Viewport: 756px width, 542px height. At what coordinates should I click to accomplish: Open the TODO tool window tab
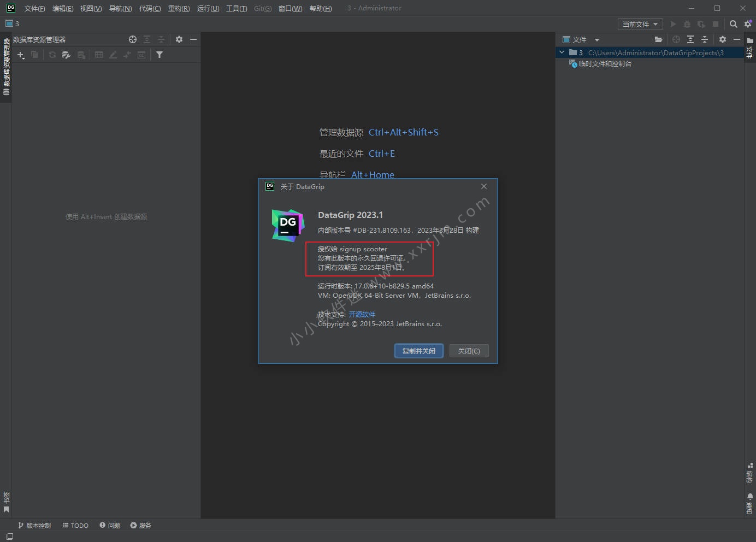coord(75,526)
